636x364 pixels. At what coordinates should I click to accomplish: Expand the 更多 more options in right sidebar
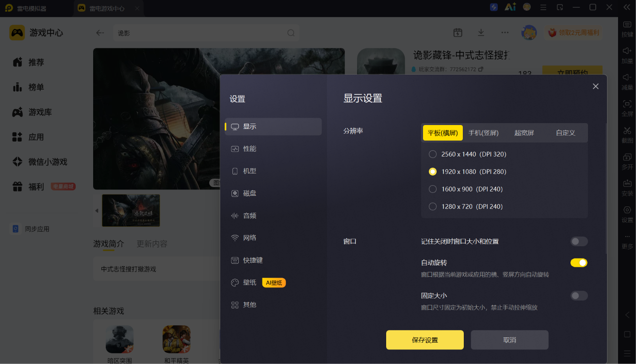click(627, 241)
